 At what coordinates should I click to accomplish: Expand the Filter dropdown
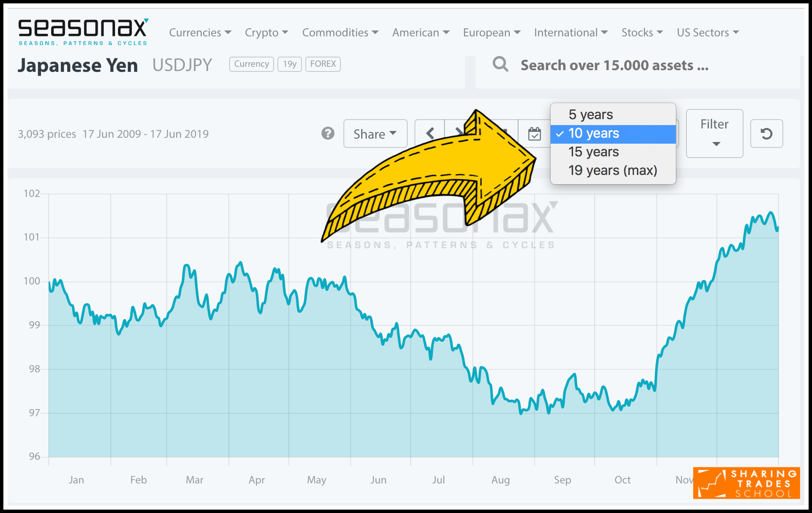pyautogui.click(x=714, y=133)
